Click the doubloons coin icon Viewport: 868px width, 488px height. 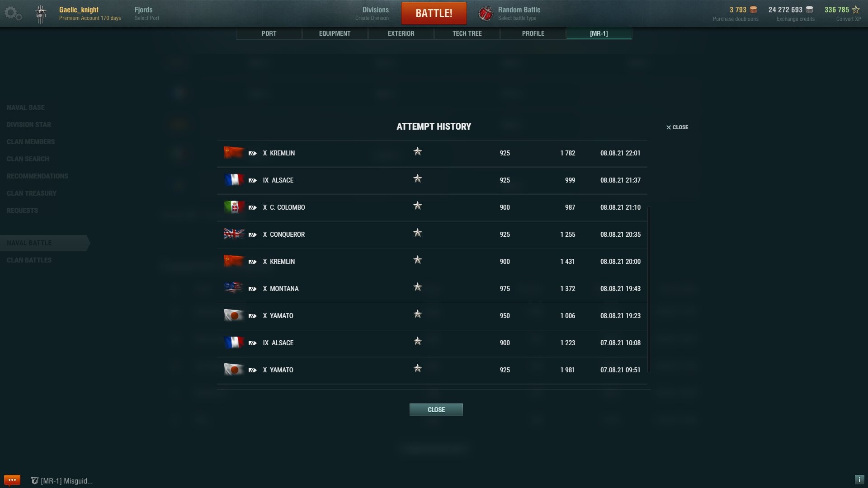pyautogui.click(x=753, y=9)
